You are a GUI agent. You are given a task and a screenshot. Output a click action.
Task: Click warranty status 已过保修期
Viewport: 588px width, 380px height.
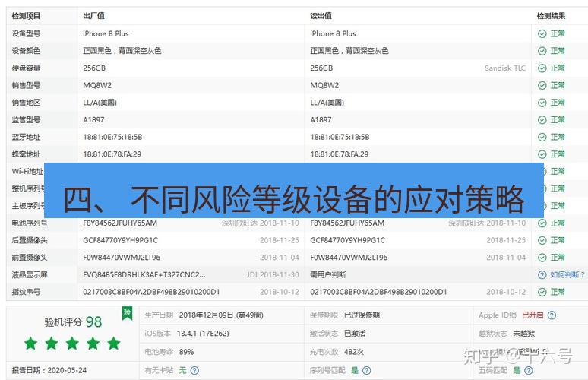[362, 315]
